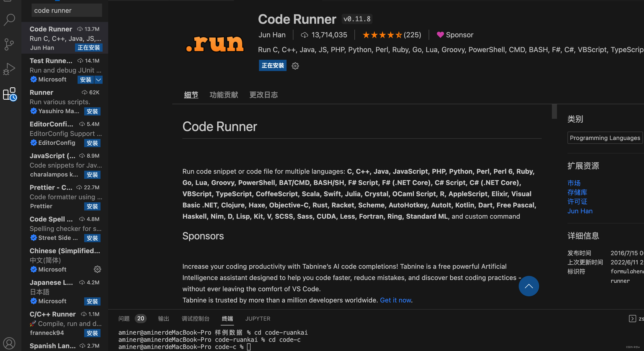644x351 pixels.
Task: Switch to the 功能贡献 tab
Action: tap(224, 95)
